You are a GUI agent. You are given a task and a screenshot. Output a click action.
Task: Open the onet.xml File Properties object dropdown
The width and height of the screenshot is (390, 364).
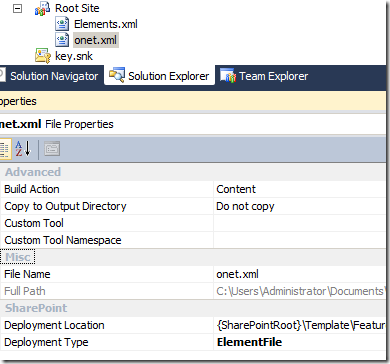coord(193,124)
